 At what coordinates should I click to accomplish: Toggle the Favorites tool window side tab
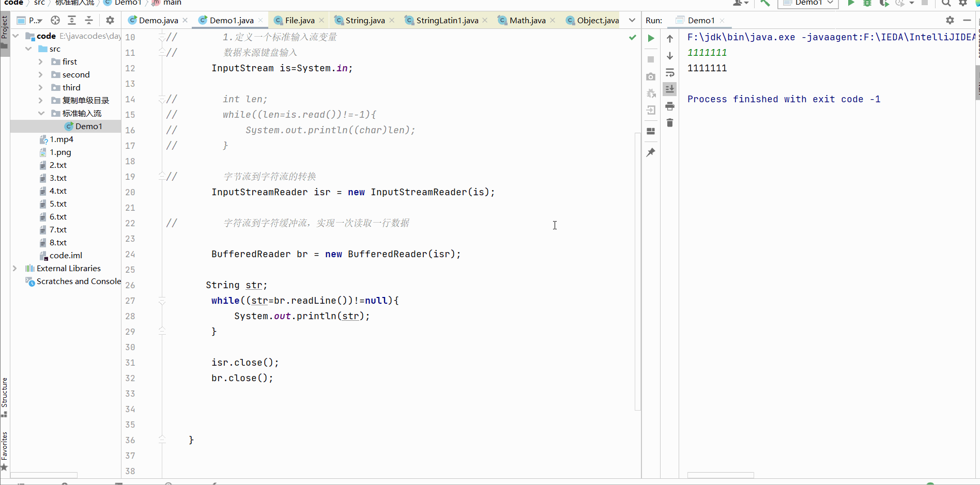(5, 450)
